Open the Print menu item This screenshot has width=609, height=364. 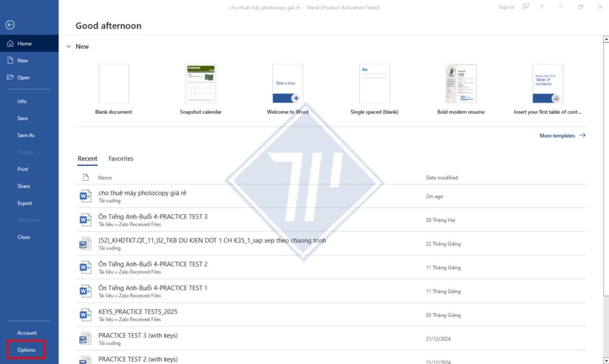coord(23,170)
